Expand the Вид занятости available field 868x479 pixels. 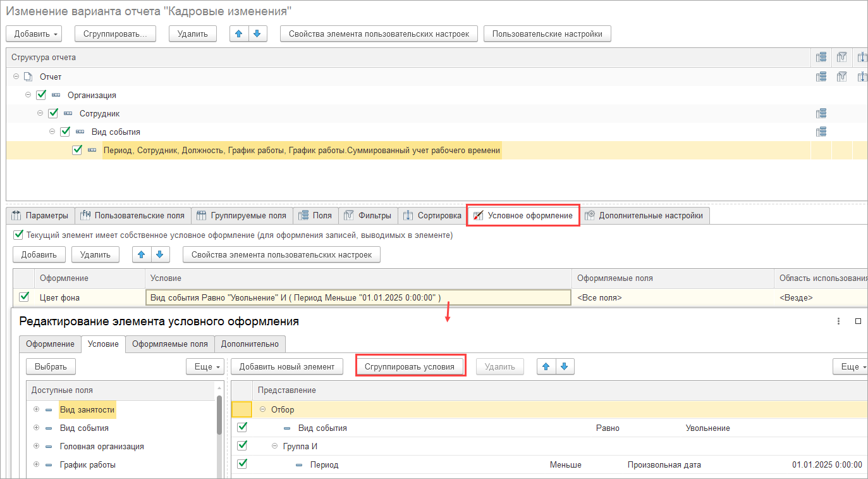coord(36,410)
